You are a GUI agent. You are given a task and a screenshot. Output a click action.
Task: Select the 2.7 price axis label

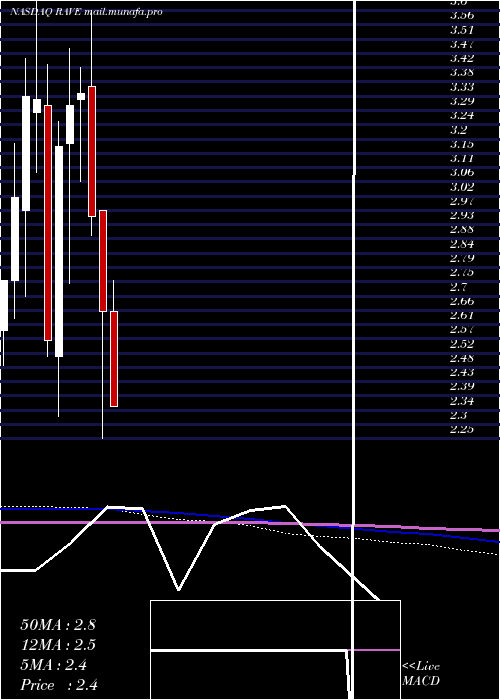[x=458, y=287]
